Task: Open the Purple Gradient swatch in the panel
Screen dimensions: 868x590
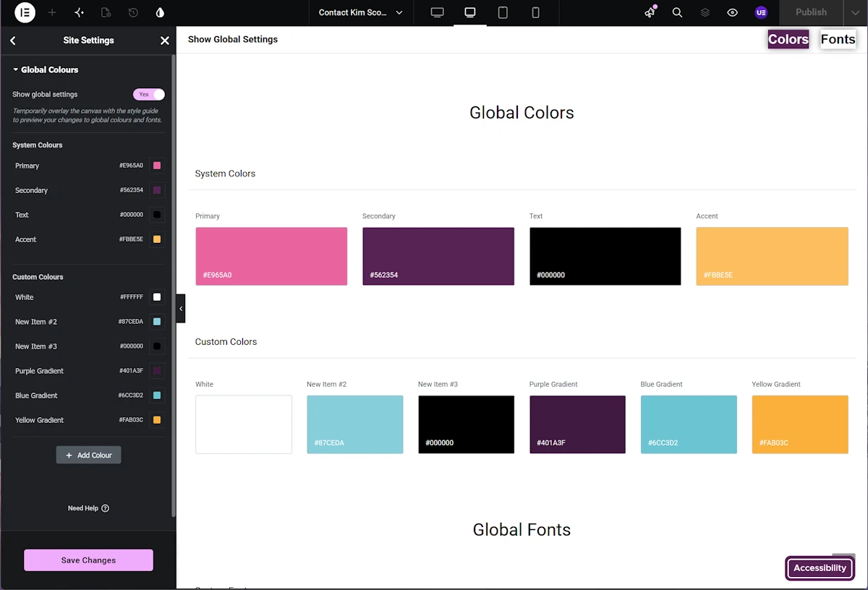Action: pyautogui.click(x=157, y=371)
